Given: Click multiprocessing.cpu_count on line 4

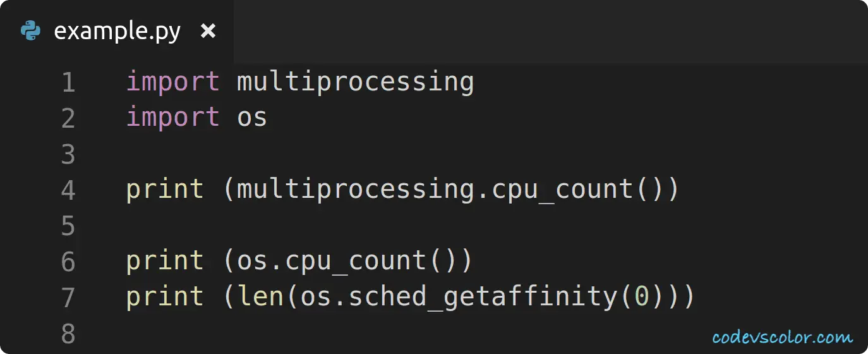Looking at the screenshot, I should 434,190.
